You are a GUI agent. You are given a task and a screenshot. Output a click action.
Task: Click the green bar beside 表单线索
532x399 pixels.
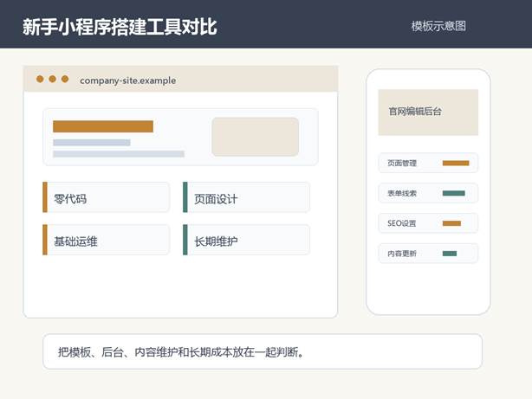click(454, 193)
